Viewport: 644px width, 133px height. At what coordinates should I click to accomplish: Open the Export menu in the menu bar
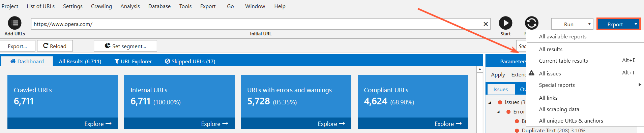point(208,6)
